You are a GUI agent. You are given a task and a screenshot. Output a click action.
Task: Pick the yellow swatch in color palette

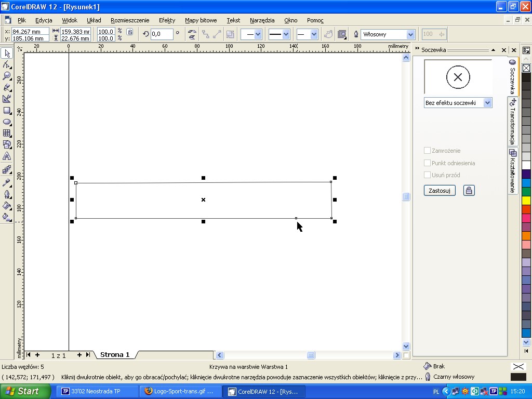526,201
